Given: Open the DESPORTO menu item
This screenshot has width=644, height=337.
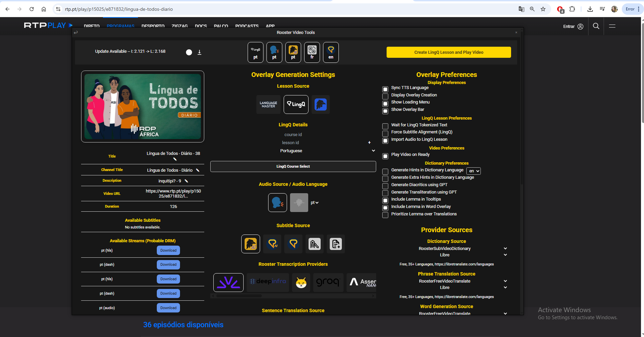Looking at the screenshot, I should point(153,26).
